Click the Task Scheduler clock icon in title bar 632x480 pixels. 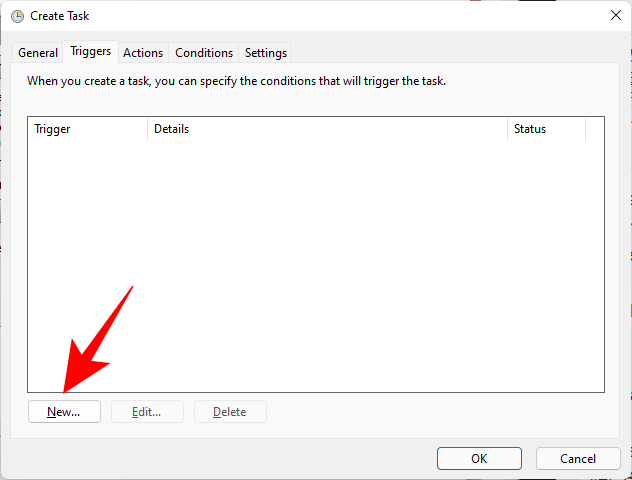pyautogui.click(x=17, y=16)
